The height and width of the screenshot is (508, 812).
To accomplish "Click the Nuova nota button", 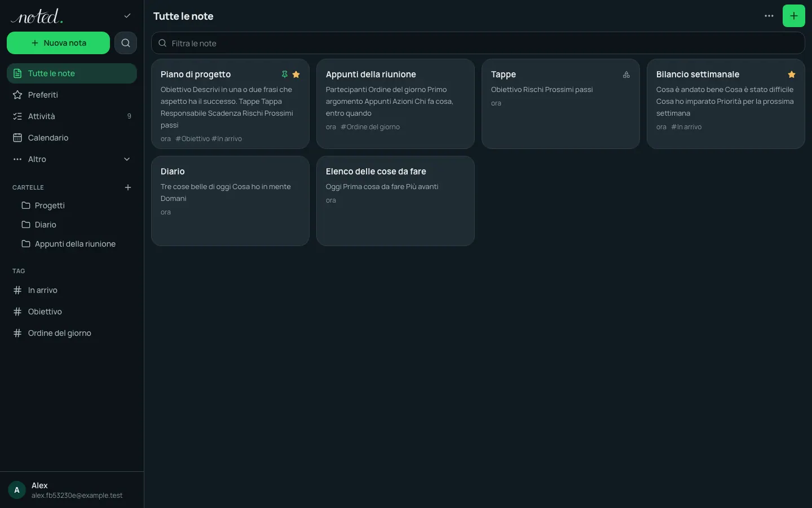I will (58, 43).
